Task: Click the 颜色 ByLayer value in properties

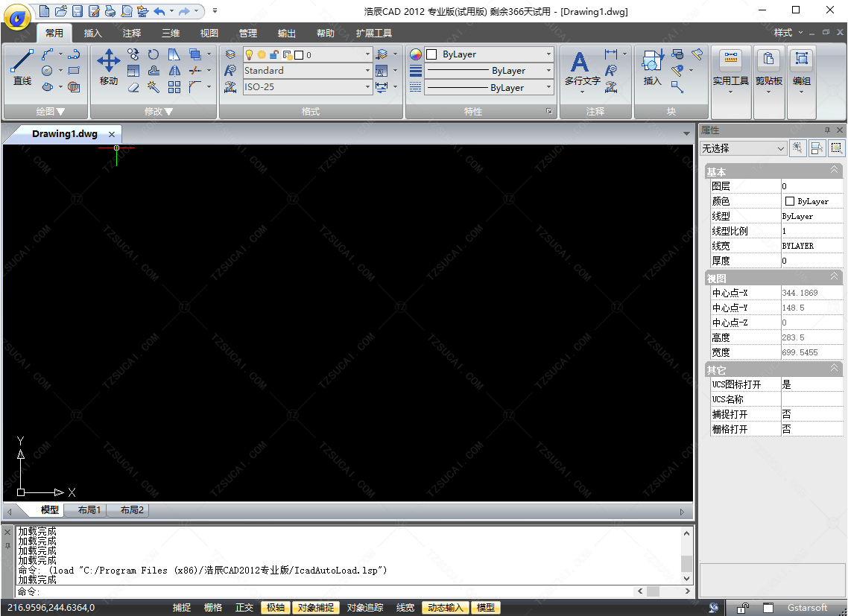Action: 812,201
